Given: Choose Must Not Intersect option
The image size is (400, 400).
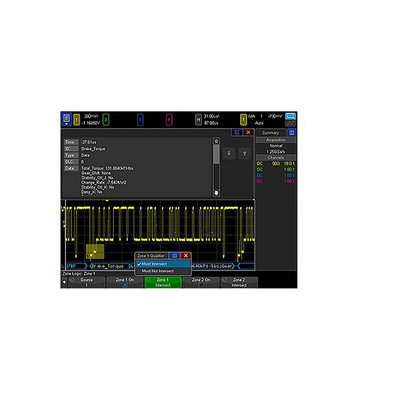Looking at the screenshot, I should pyautogui.click(x=163, y=271).
